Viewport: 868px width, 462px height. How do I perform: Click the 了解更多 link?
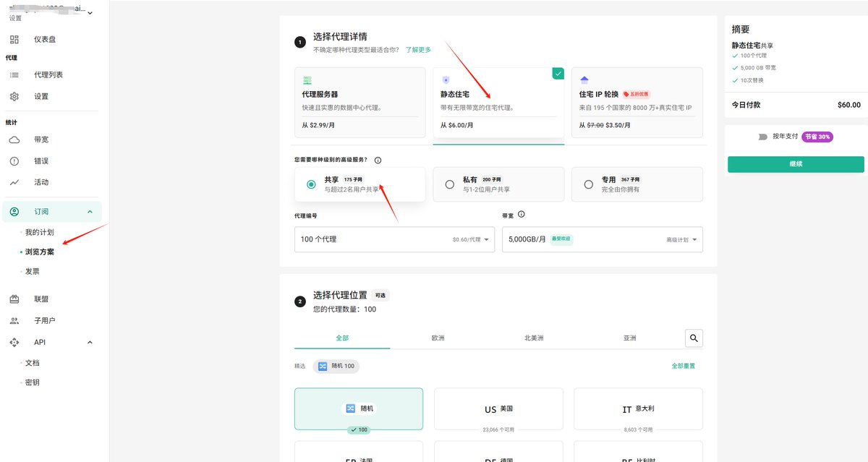418,50
